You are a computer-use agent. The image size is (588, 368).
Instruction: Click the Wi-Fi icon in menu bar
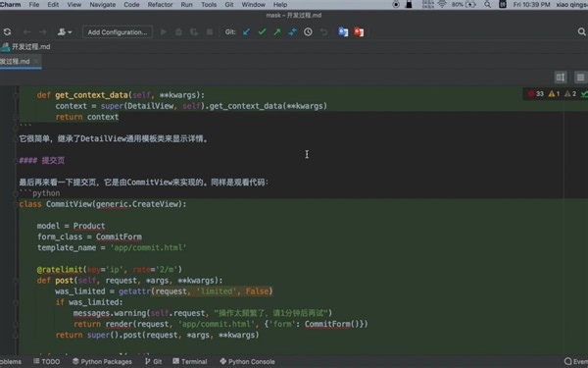click(x=443, y=5)
